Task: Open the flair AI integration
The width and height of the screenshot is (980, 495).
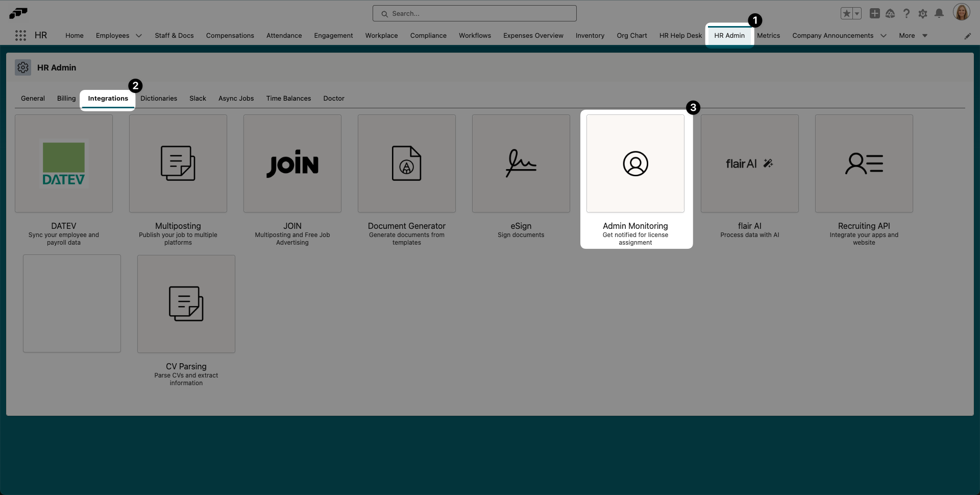Action: point(750,163)
